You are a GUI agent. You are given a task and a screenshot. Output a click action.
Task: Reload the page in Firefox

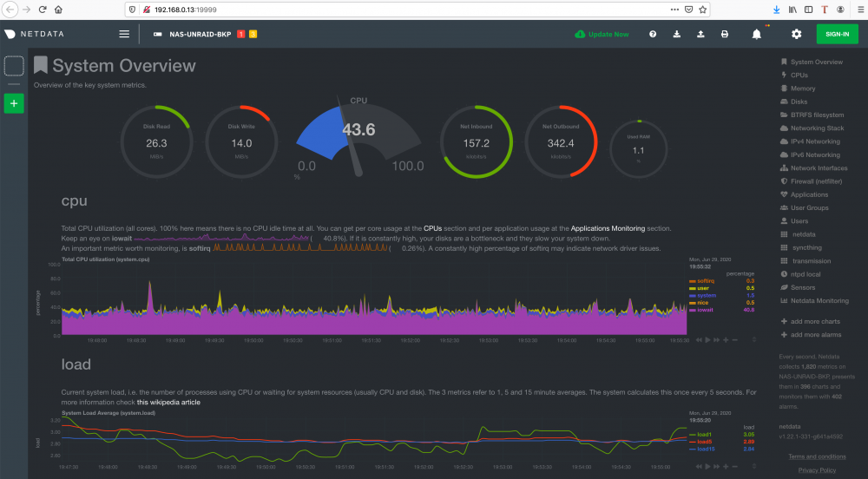(43, 10)
